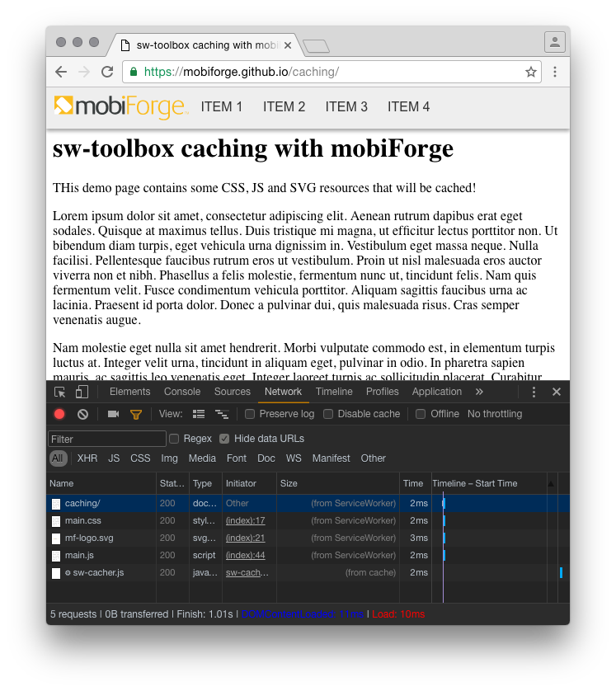This screenshot has height=691, width=616.
Task: Filter requests by Media
Action: (x=202, y=458)
